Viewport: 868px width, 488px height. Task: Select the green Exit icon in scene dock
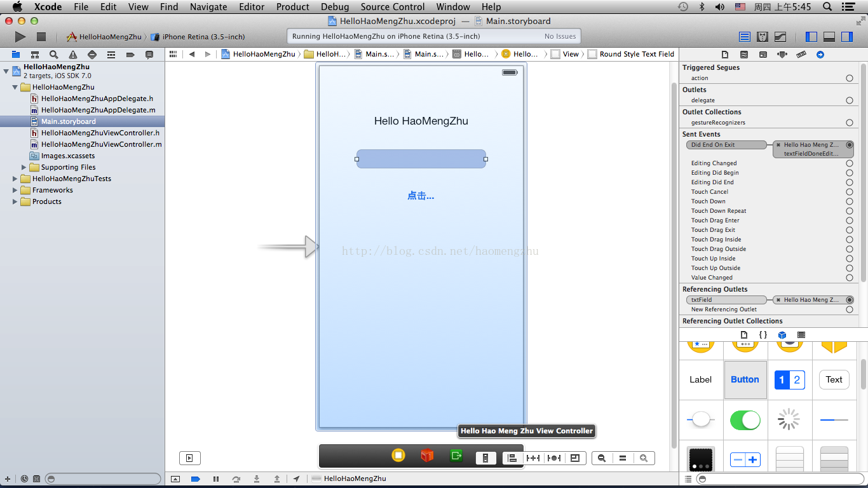456,455
